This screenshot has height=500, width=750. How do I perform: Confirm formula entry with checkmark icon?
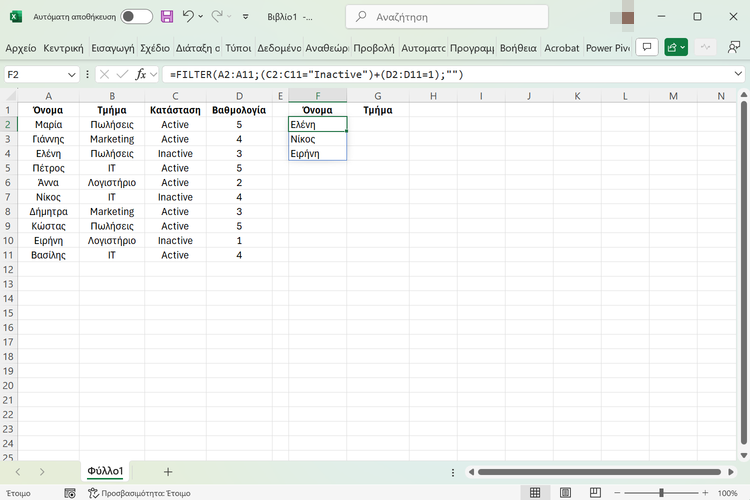tap(122, 74)
